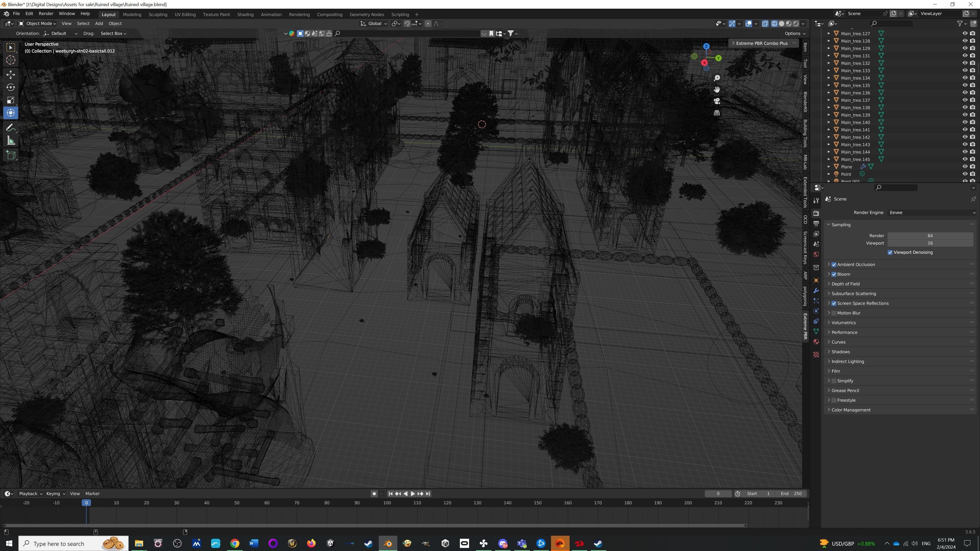Viewport: 980px width, 551px height.
Task: Click the Zoom magnifier viewport gizmo
Action: coord(717,78)
